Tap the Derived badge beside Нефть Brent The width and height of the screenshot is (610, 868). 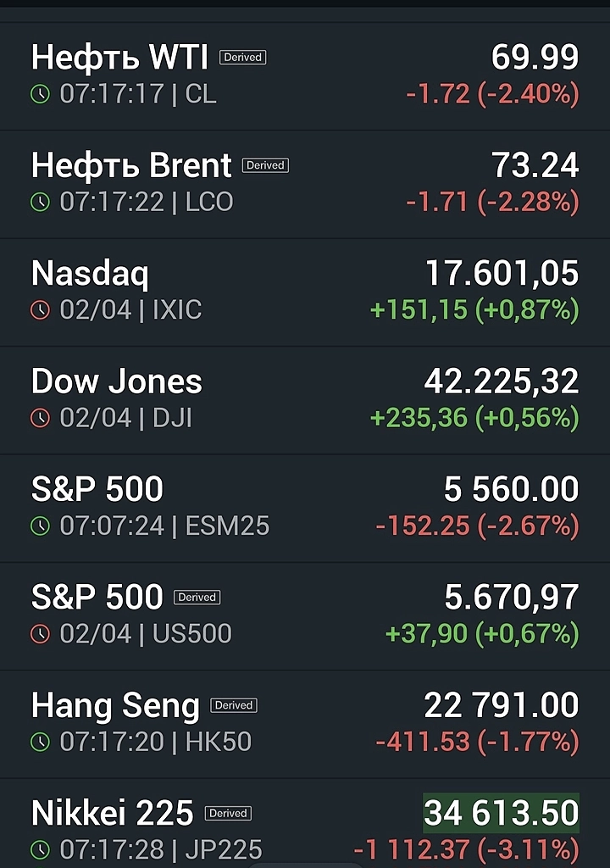coord(265,165)
